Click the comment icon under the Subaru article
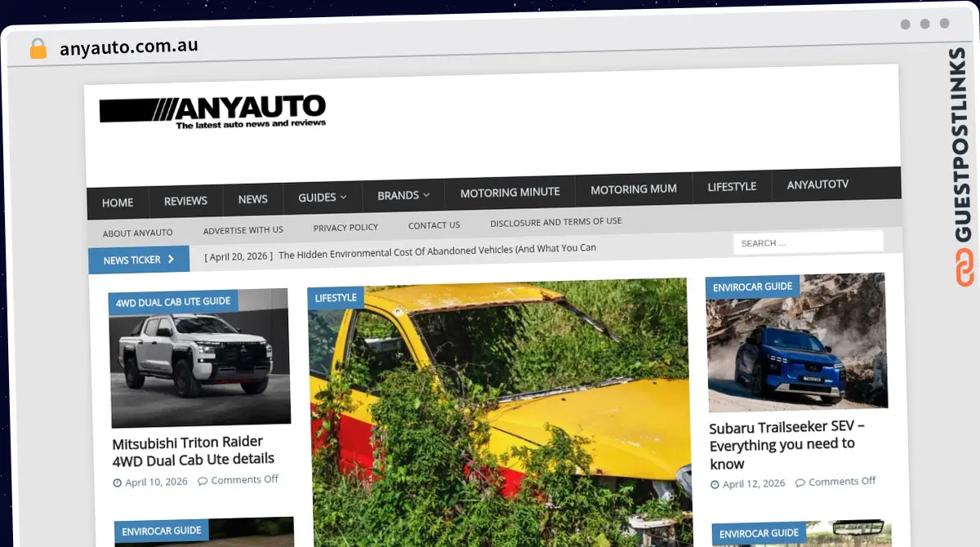980x547 pixels. pyautogui.click(x=800, y=483)
